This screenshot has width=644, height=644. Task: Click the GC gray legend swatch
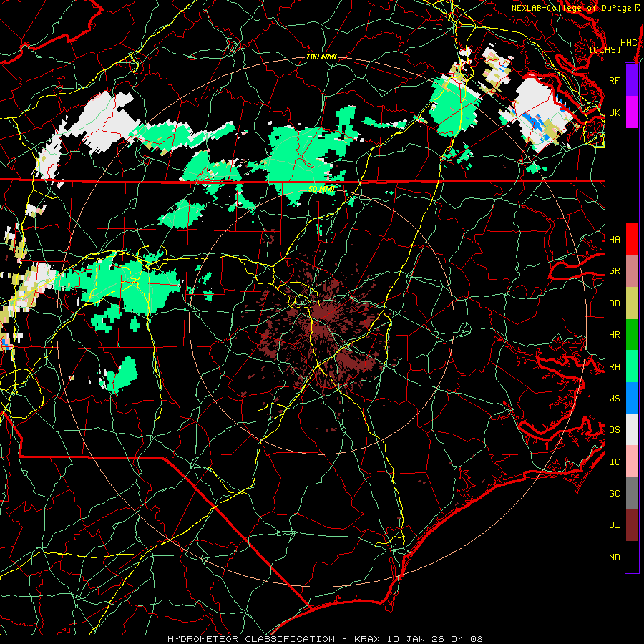(x=632, y=493)
